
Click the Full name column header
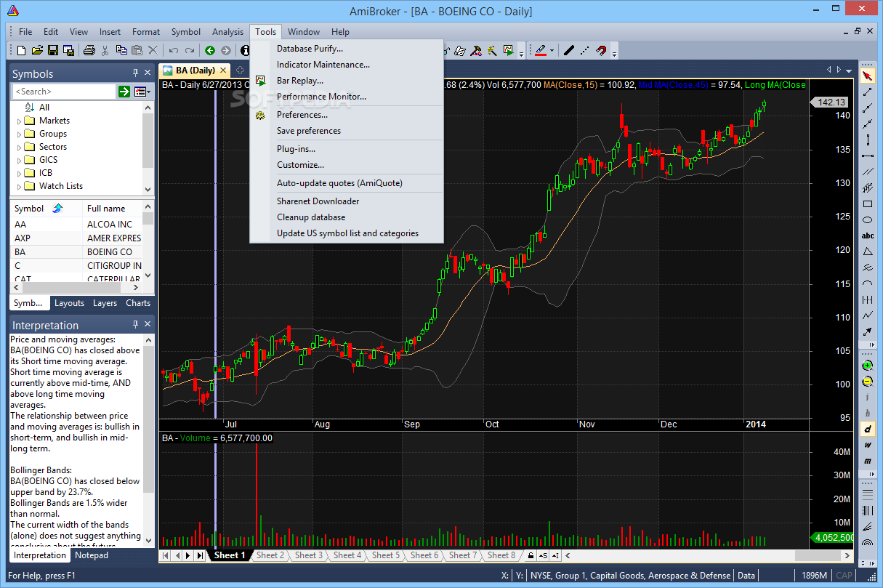click(112, 209)
